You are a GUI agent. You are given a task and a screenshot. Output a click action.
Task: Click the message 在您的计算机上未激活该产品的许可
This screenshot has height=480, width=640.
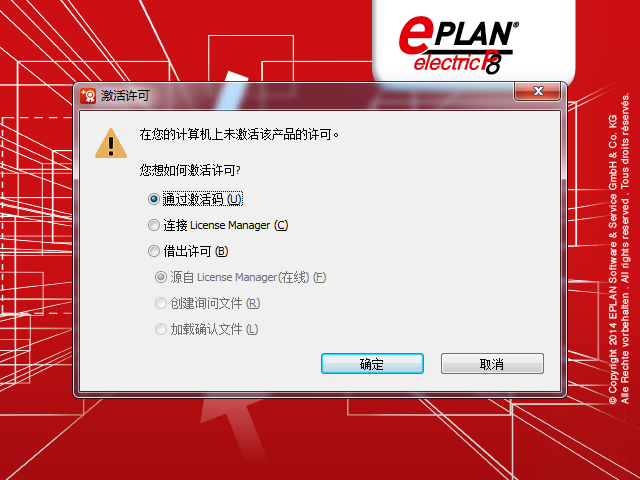pos(239,134)
